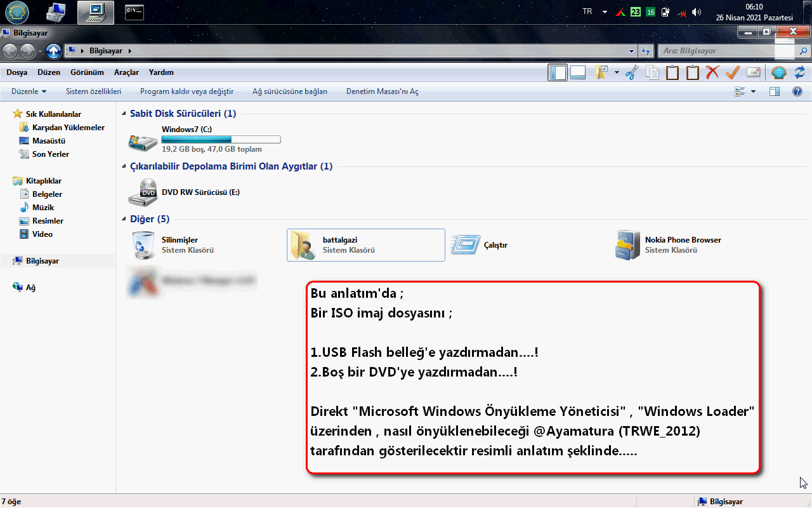Collapse Sabit Disk Sürücüleri (1) group
This screenshot has height=508, width=812.
point(124,114)
